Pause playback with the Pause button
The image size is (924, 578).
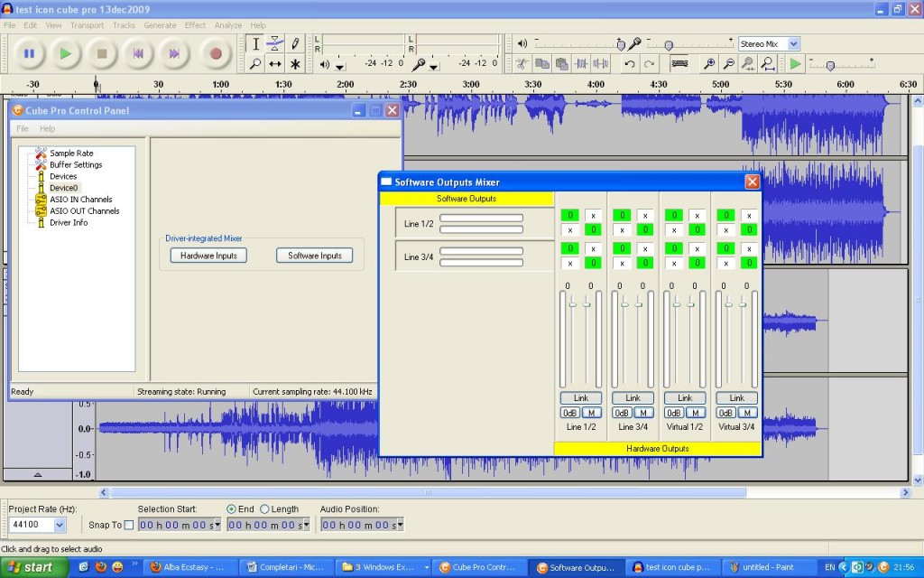[29, 53]
